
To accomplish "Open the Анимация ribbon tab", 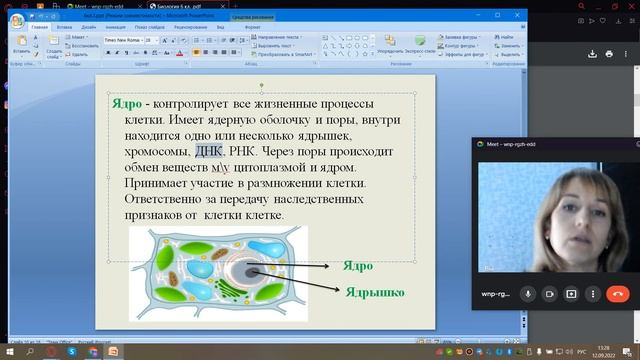I will (116, 27).
